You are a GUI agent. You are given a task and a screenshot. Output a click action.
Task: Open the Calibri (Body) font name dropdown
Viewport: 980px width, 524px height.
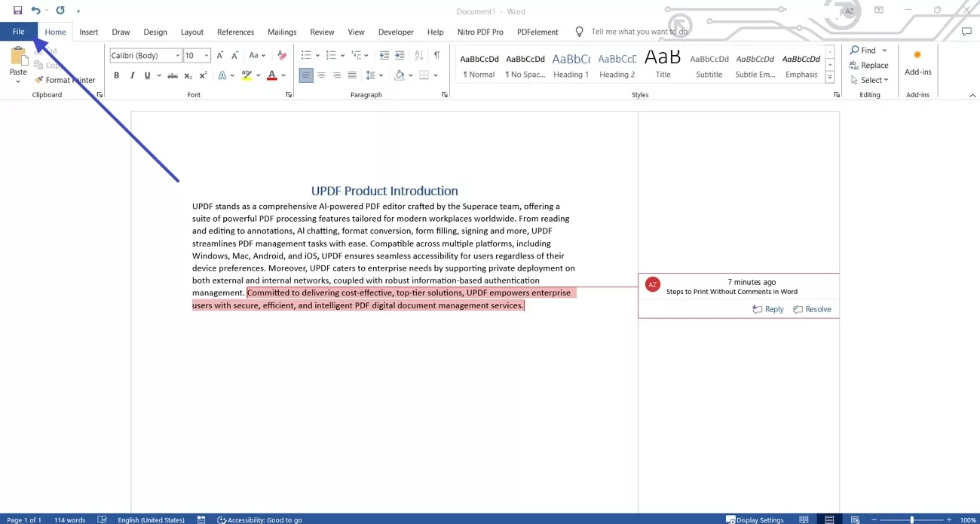178,55
